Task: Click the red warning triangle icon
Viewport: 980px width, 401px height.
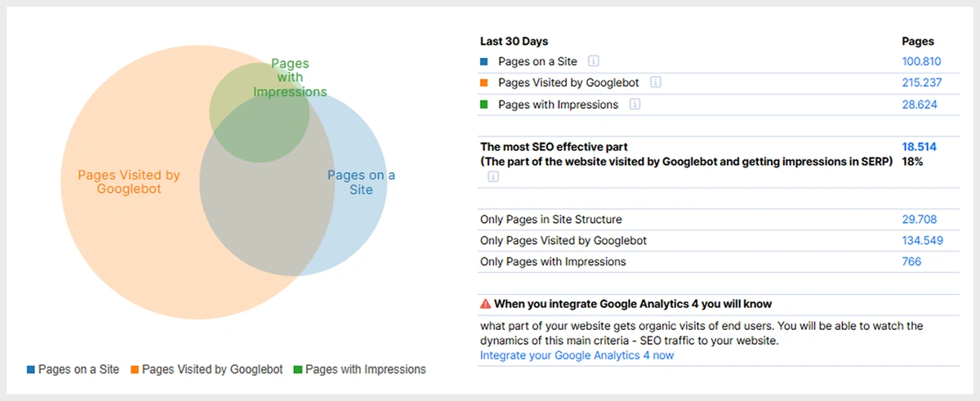Action: click(486, 304)
